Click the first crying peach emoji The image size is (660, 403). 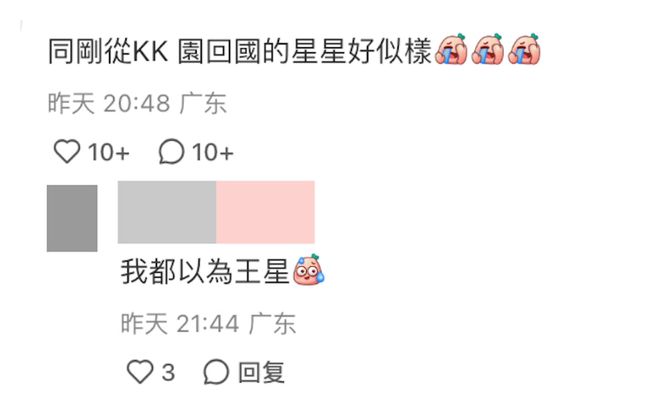[451, 49]
